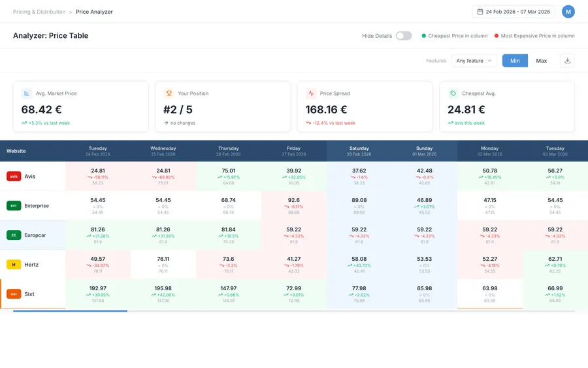Click the green Cheapest Price legend dot
This screenshot has height=368, width=588.
(424, 36)
